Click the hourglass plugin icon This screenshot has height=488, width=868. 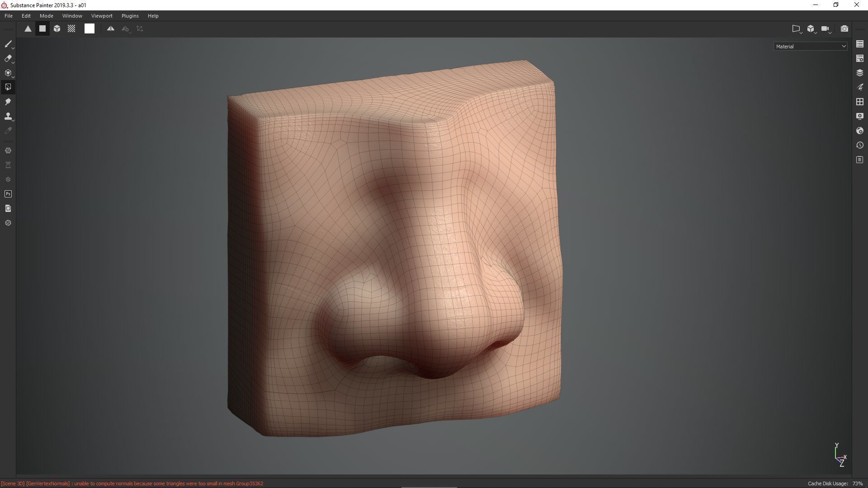click(x=8, y=165)
